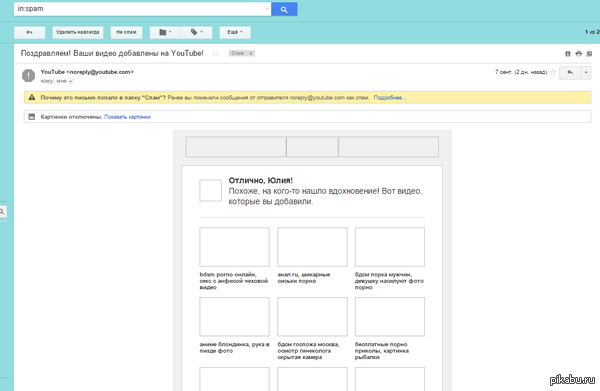Open the move-to-folder dropdown
Screen dimensions: 600x391
(x=165, y=33)
